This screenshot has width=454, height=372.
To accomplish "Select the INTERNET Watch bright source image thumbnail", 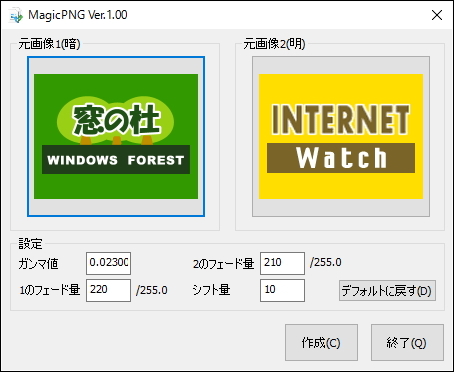I will click(x=341, y=136).
